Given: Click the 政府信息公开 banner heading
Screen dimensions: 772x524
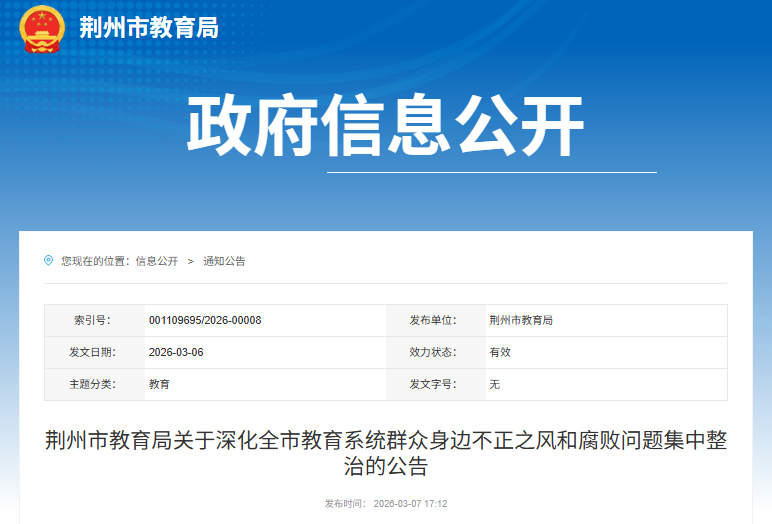Looking at the screenshot, I should point(385,128).
